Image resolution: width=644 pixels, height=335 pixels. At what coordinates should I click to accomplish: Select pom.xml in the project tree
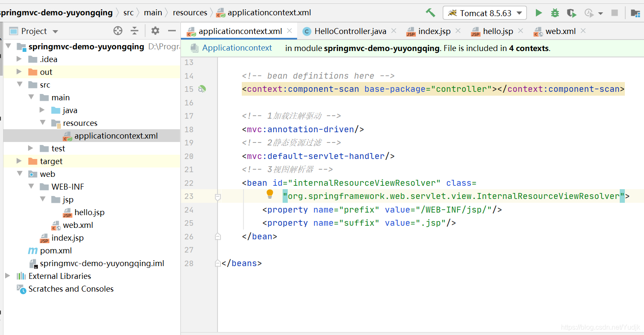[x=56, y=250]
